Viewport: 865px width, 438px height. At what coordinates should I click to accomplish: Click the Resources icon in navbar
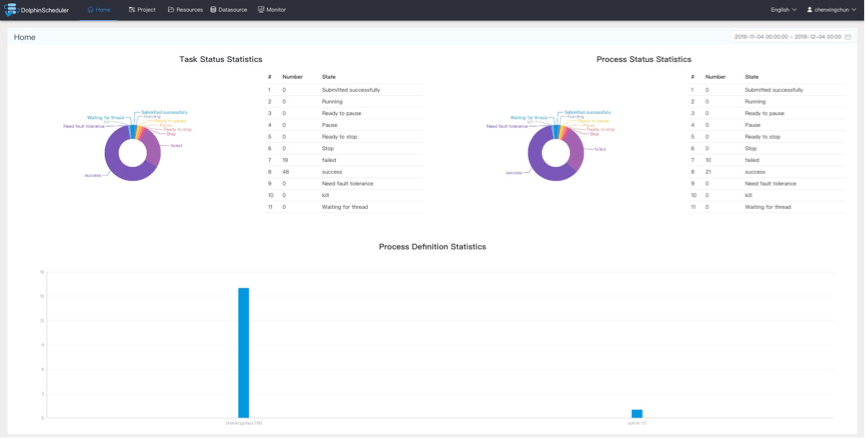coord(171,10)
